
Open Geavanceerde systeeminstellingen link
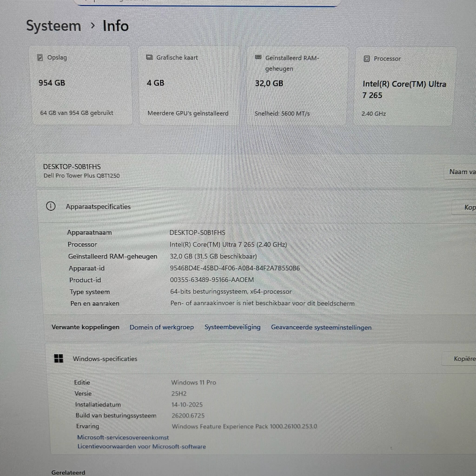321,327
